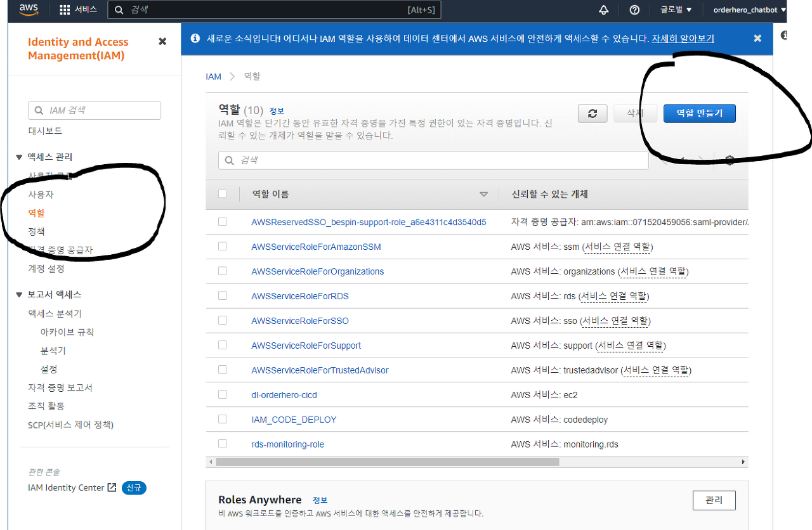Image resolution: width=812 pixels, height=530 pixels.
Task: Open the 서비스 menu
Action: click(x=78, y=10)
